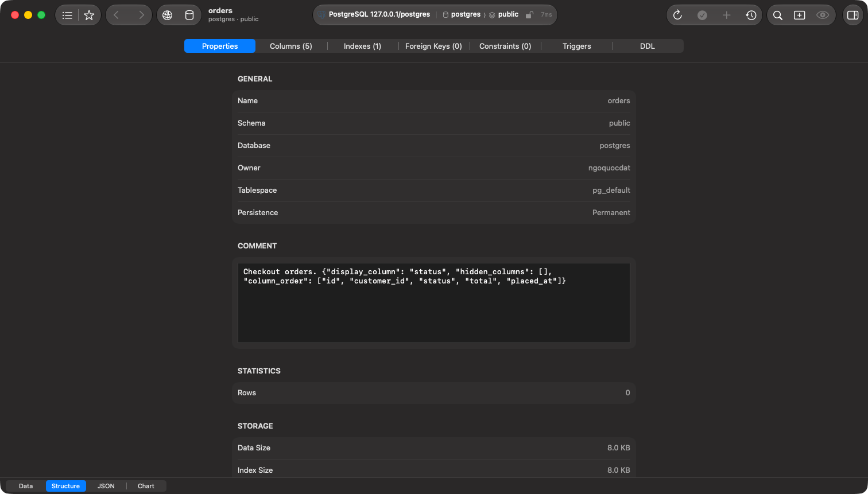Refresh the table with reload icon

[677, 15]
